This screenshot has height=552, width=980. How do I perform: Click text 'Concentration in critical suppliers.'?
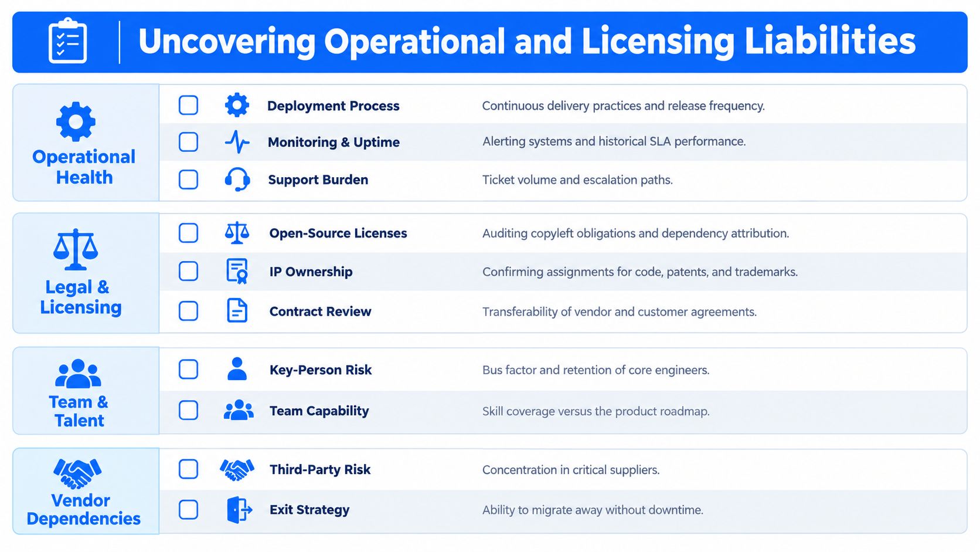(571, 470)
